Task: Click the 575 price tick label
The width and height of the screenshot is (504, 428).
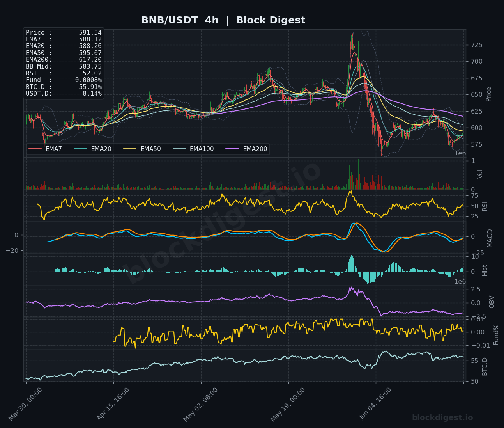Action: [x=476, y=145]
